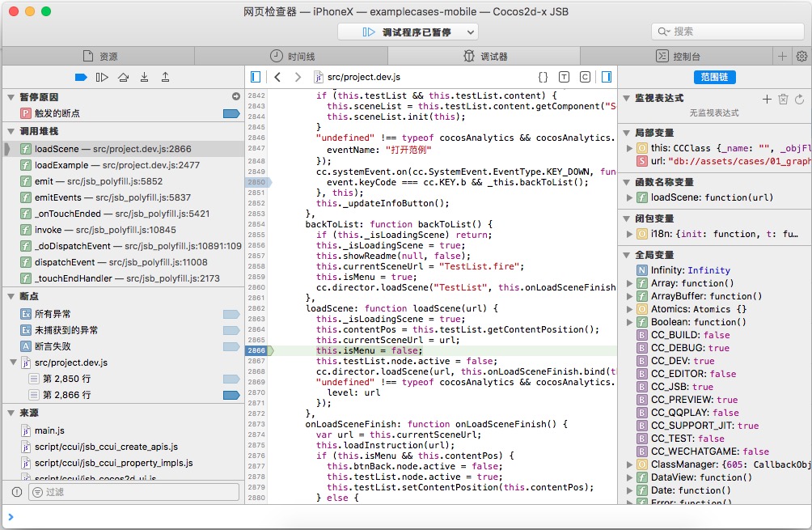Toggle the 第 2,850 行 breakpoint
Screen dimensions: 812x530
(231, 379)
